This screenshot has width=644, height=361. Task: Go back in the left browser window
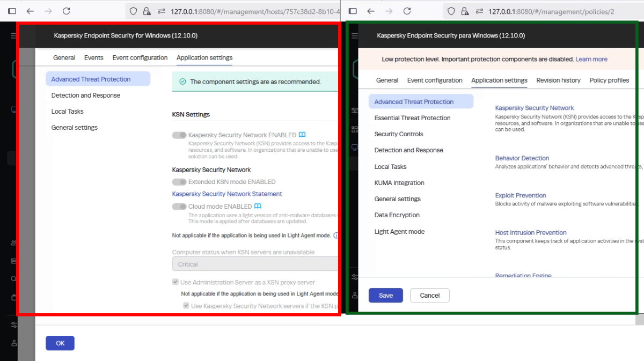tap(30, 11)
